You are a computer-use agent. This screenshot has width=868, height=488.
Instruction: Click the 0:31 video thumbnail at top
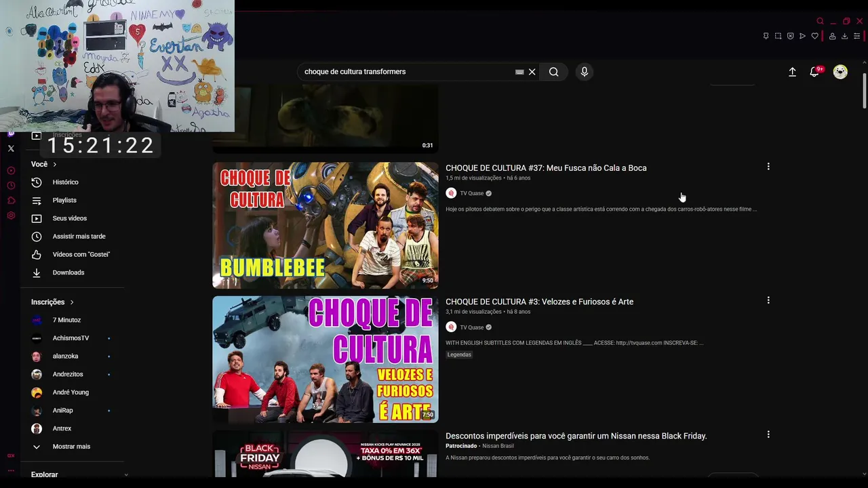325,119
